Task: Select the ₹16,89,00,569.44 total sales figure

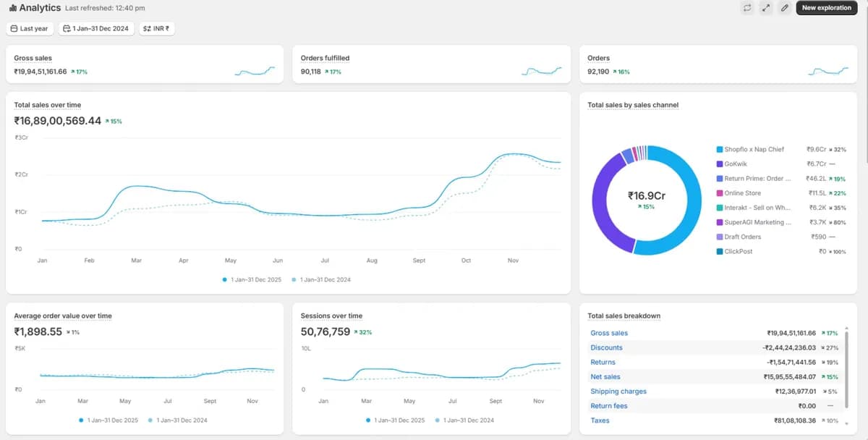Action: (x=57, y=121)
